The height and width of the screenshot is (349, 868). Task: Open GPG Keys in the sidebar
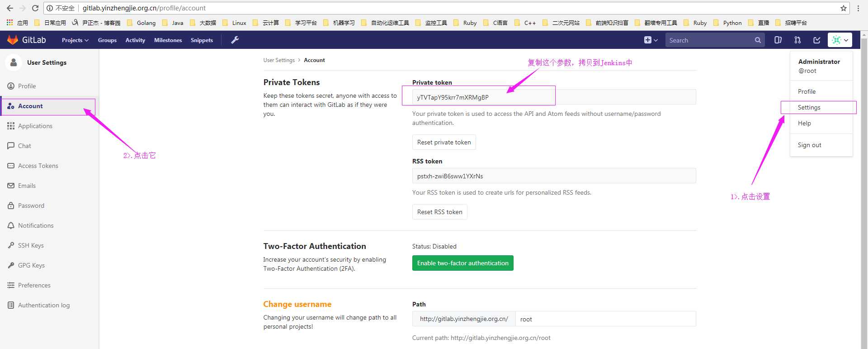[x=49, y=265]
